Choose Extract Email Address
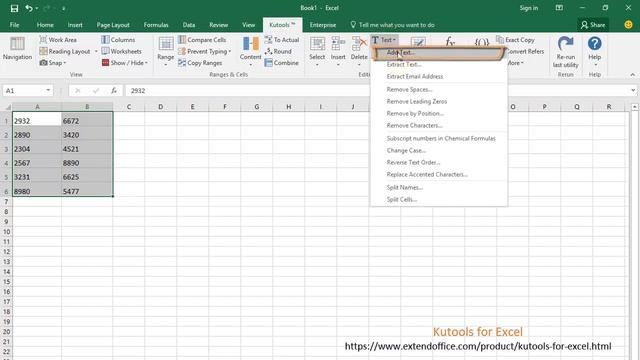 (x=439, y=76)
